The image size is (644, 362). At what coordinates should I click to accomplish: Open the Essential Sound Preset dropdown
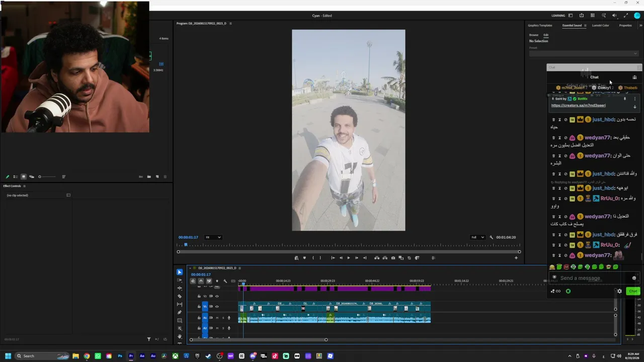[x=584, y=54]
